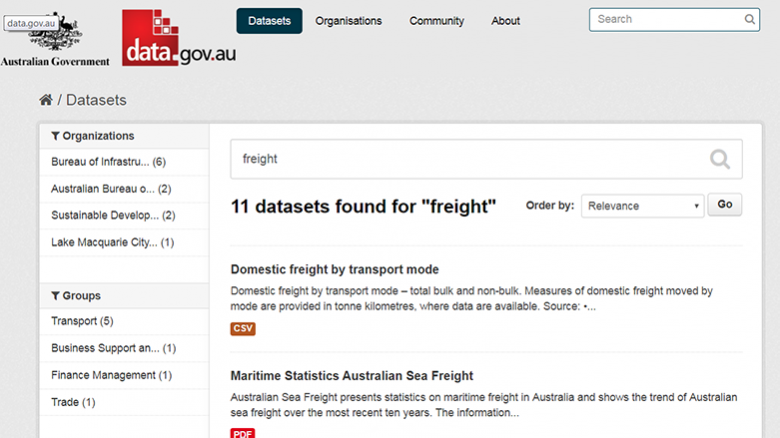Open the About page
This screenshot has height=438, width=780.
click(505, 21)
